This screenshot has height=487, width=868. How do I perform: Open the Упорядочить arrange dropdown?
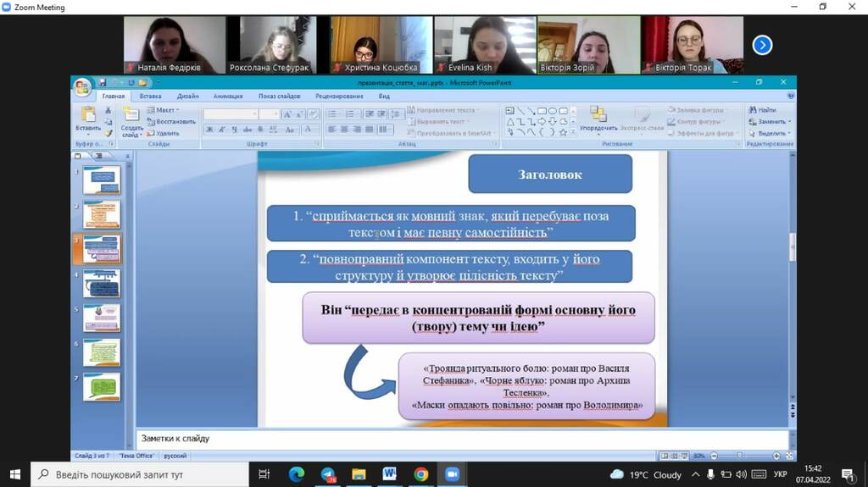click(x=598, y=120)
